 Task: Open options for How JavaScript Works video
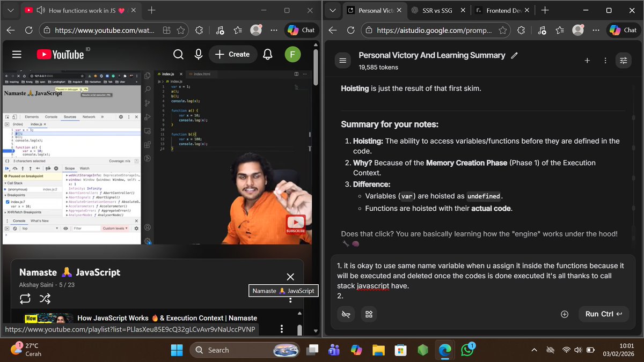pos(281,328)
